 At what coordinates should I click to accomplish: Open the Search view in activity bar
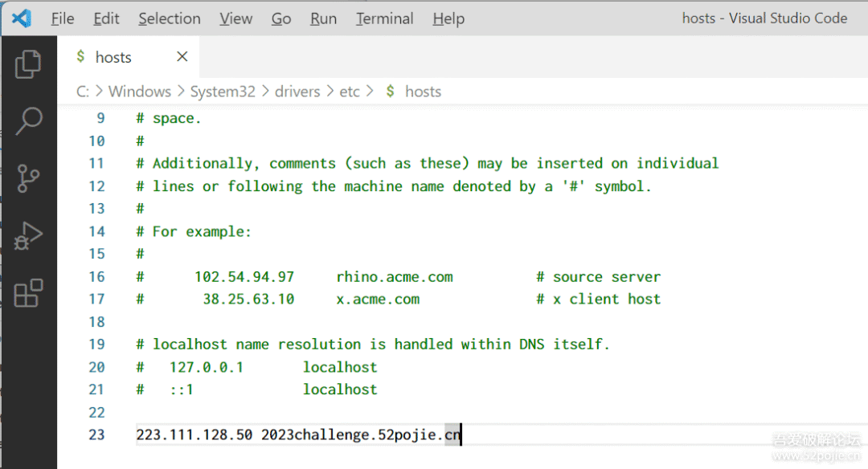tap(28, 121)
